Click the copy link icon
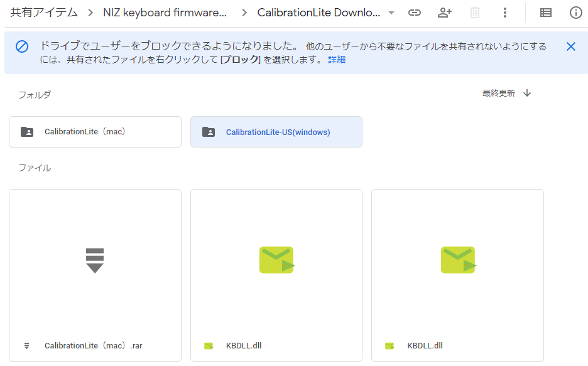Image resolution: width=588 pixels, height=366 pixels. pyautogui.click(x=415, y=13)
